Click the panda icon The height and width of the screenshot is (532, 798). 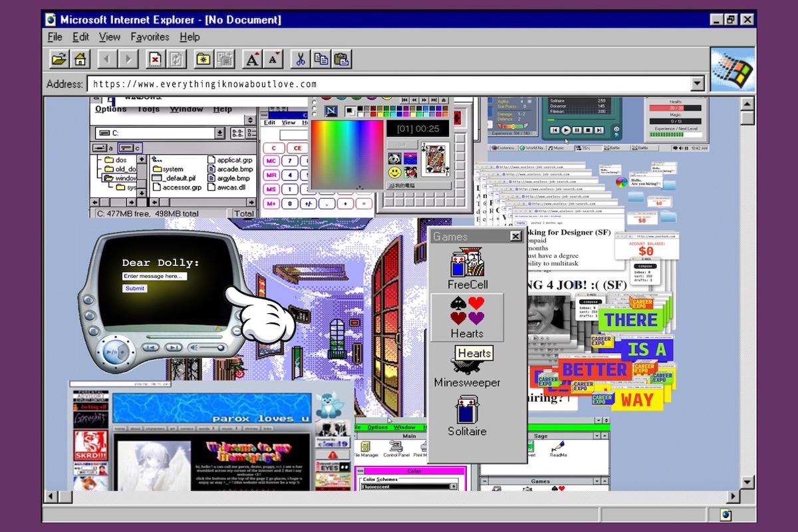point(395,158)
